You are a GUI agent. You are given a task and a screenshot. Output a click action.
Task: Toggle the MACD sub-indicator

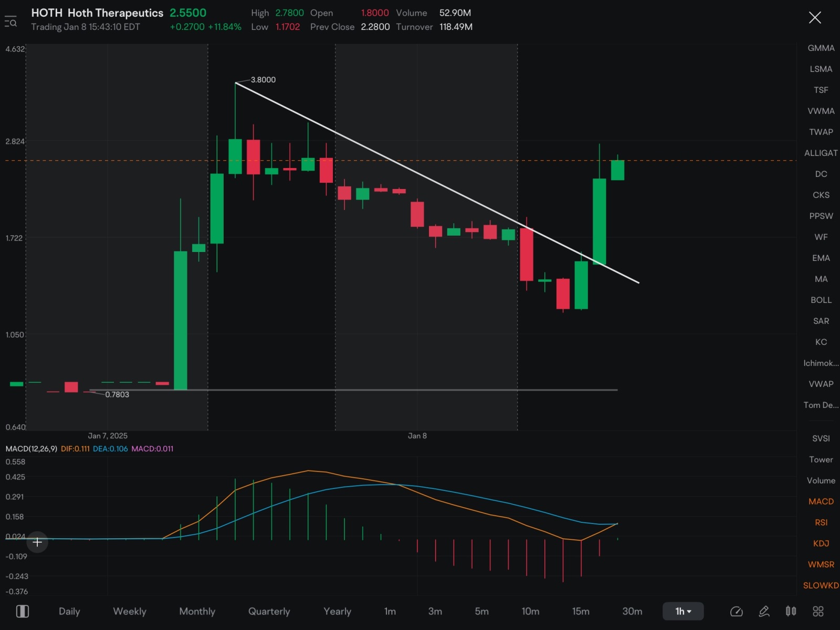pos(821,501)
